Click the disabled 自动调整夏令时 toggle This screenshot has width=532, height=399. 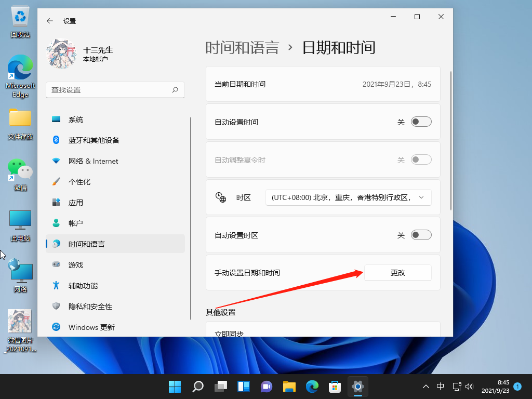pos(421,160)
